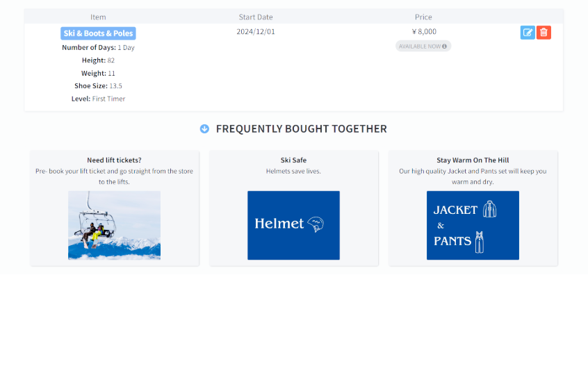This screenshot has width=588, height=375.
Task: Click the Start Date column header
Action: [256, 17]
